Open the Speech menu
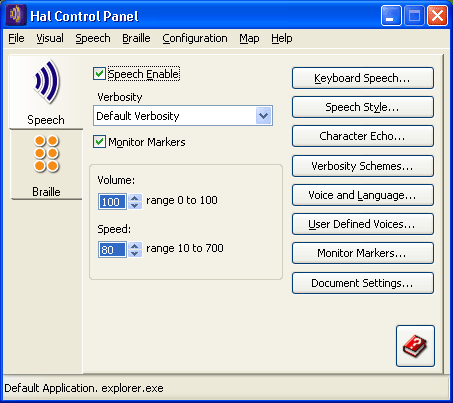This screenshot has height=403, width=453. point(93,38)
